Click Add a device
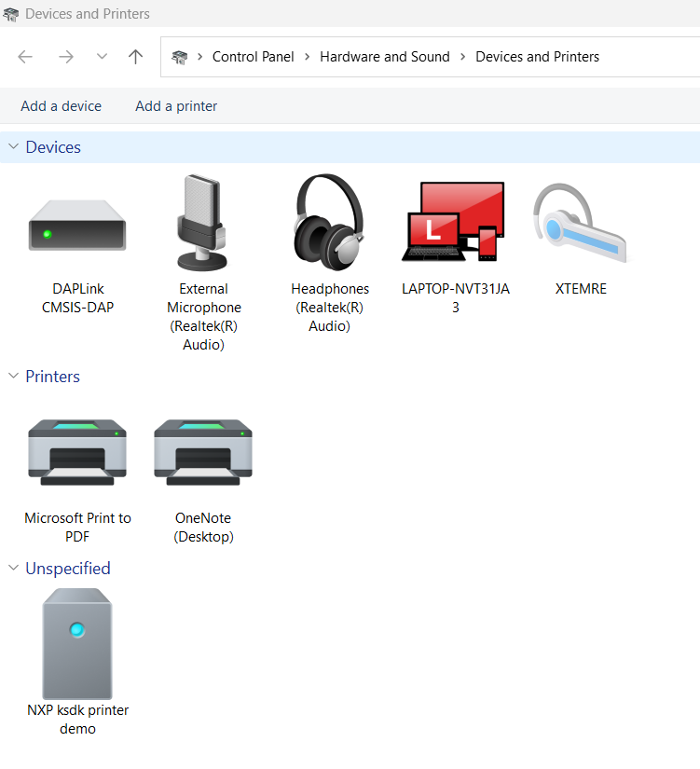Viewport: 700px width, 769px height. tap(61, 106)
